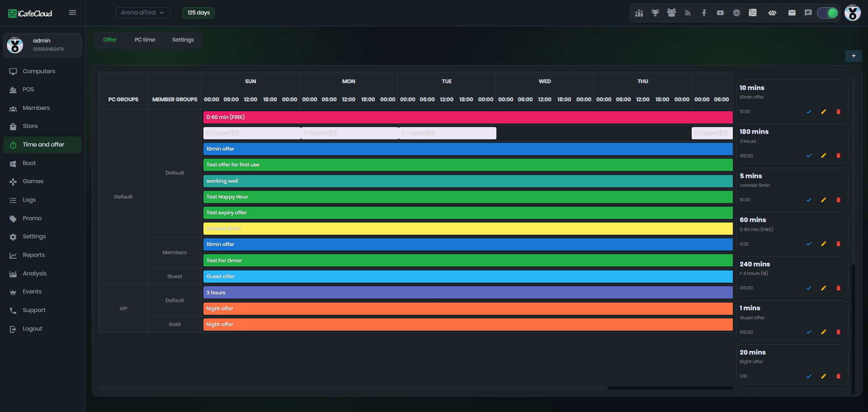Switch to the PC time tab
The width and height of the screenshot is (868, 412).
click(145, 40)
